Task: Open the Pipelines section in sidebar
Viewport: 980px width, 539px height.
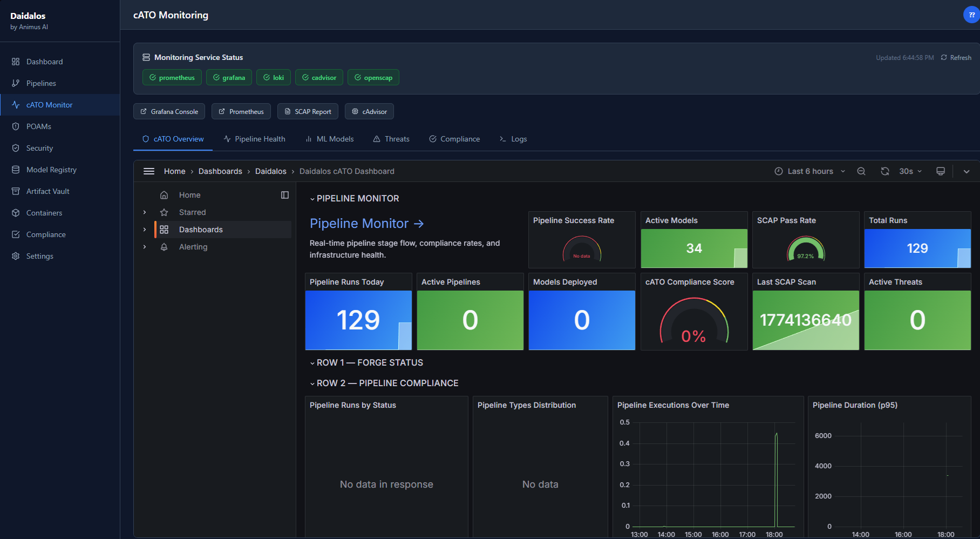Action: (x=40, y=83)
